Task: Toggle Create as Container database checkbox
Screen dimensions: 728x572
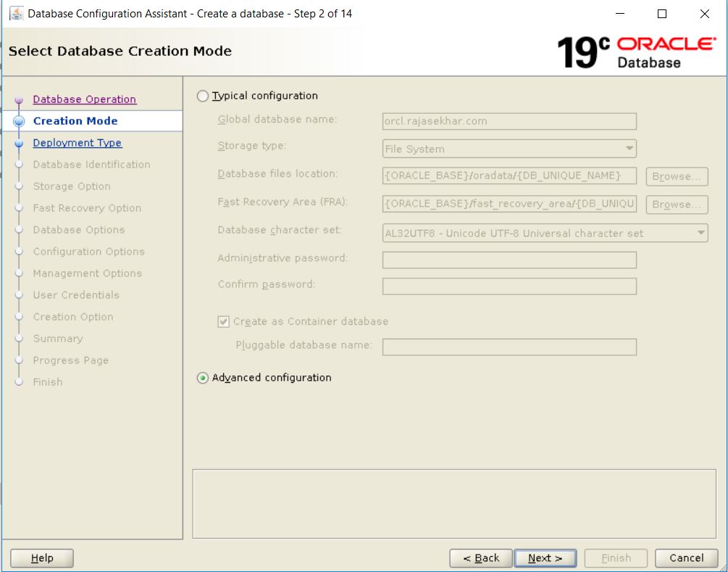Action: coord(224,321)
